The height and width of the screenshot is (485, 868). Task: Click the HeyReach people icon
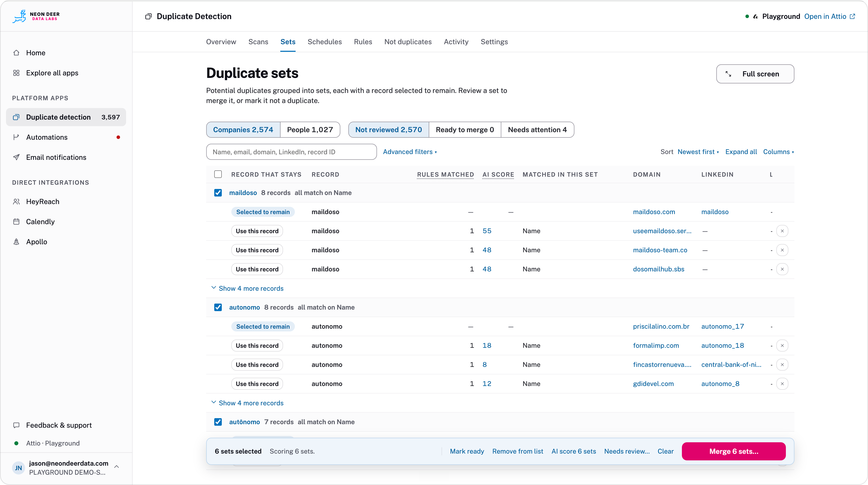tap(16, 202)
